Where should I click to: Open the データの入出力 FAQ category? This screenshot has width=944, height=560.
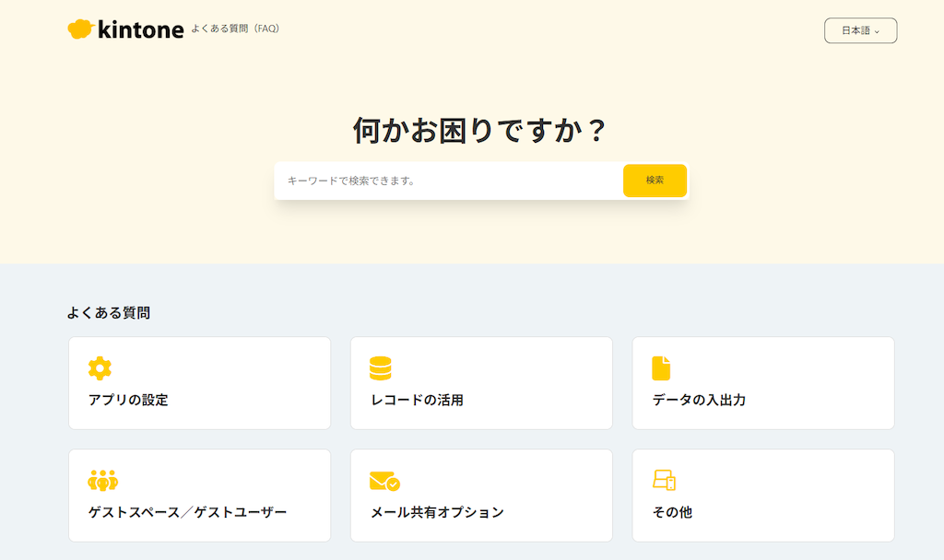coord(762,383)
